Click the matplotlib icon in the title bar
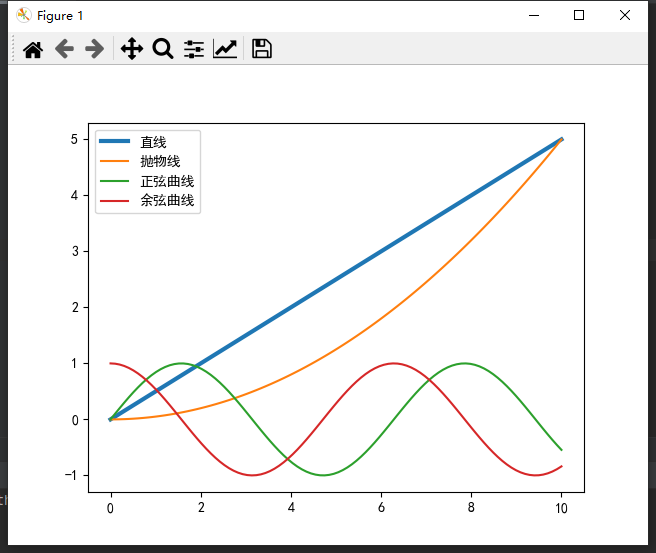 click(23, 15)
